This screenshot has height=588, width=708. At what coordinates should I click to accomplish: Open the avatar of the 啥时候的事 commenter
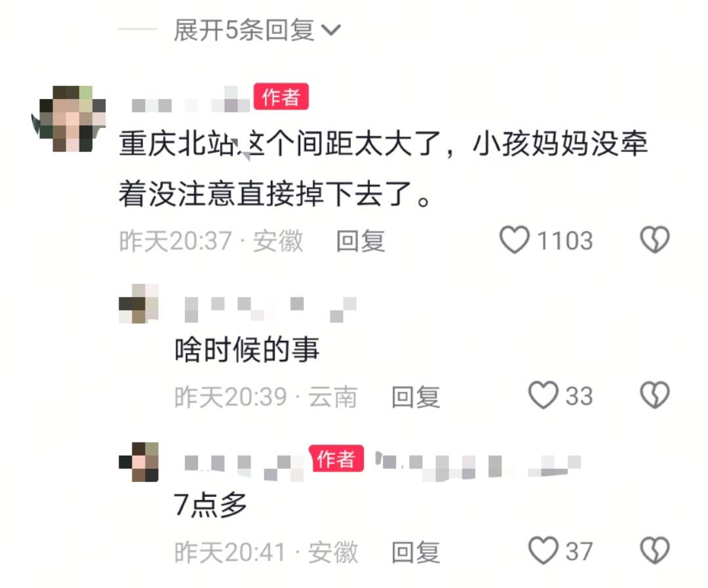coord(138,304)
